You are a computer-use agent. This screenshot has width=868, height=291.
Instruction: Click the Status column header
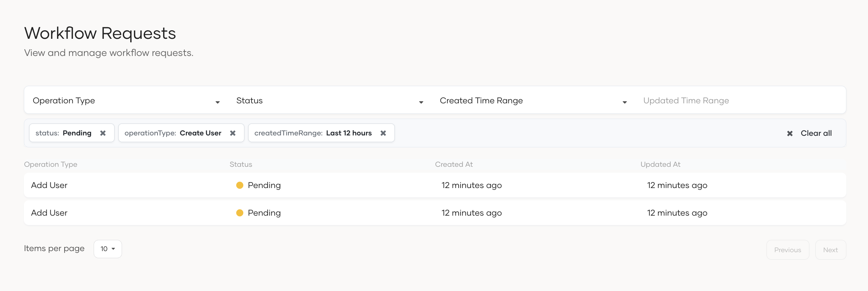click(241, 165)
